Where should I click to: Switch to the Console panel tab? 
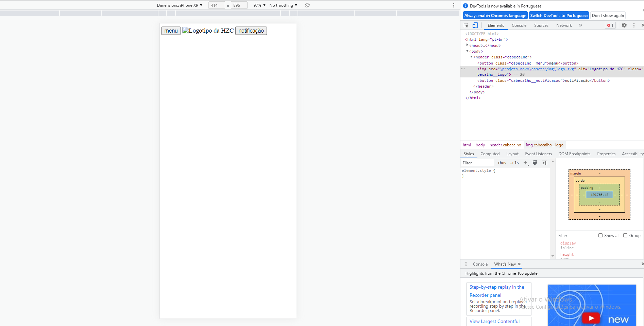coord(519,25)
